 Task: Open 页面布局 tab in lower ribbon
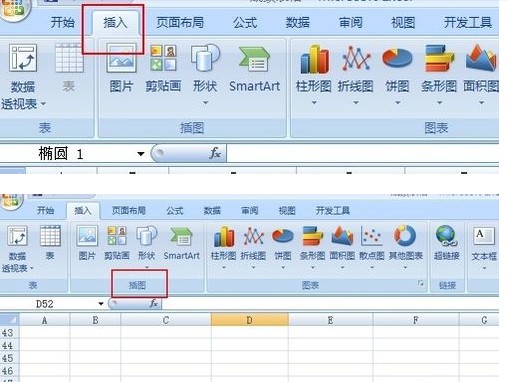pos(128,210)
